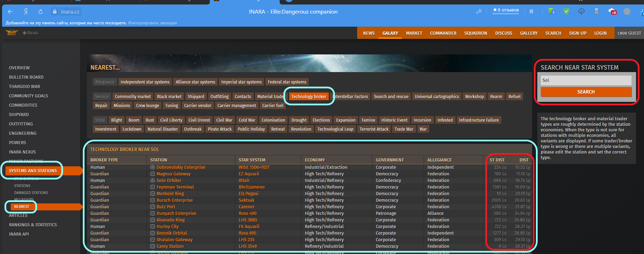Click the INARA winged logo
Image resolution: width=644 pixels, height=254 pixels.
coord(12,33)
